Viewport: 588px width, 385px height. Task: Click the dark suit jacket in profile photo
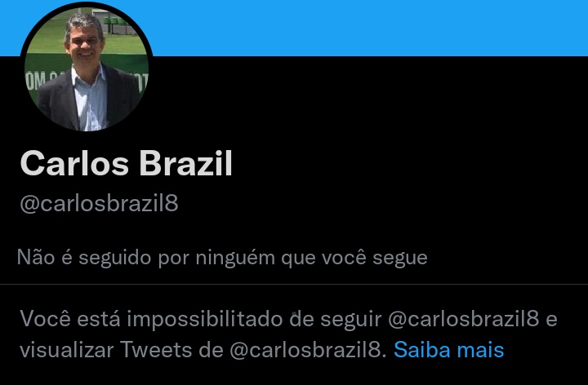click(x=58, y=103)
